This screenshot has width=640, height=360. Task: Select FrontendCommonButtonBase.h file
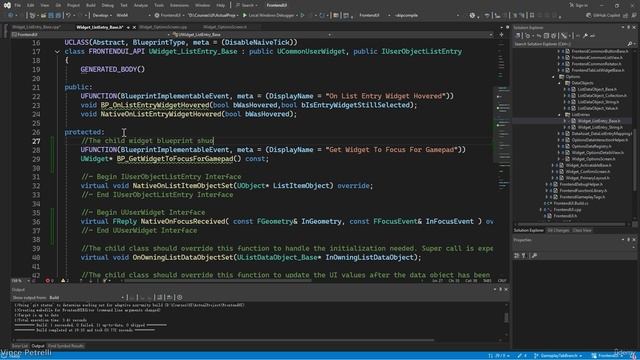(x=600, y=51)
